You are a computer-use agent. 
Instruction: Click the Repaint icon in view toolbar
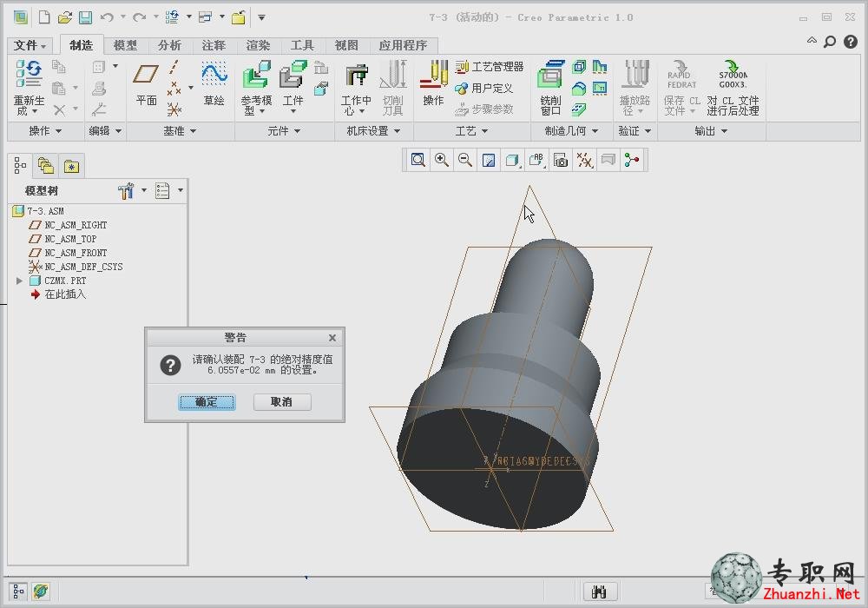489,161
